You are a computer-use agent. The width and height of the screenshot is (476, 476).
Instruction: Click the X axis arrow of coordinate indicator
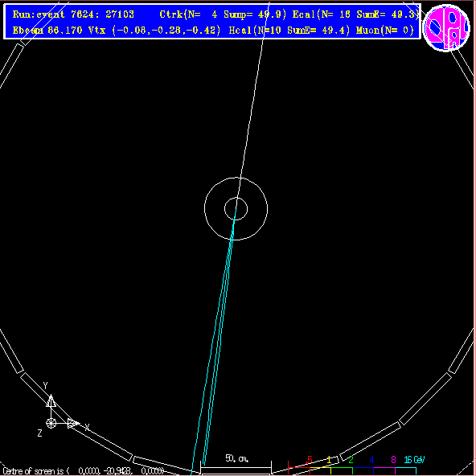click(x=73, y=423)
